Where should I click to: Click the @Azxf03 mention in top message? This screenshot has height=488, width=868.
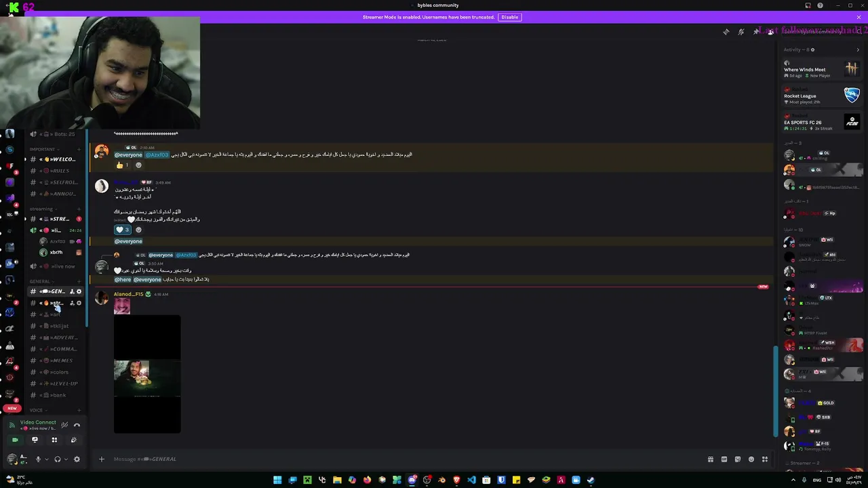point(157,155)
